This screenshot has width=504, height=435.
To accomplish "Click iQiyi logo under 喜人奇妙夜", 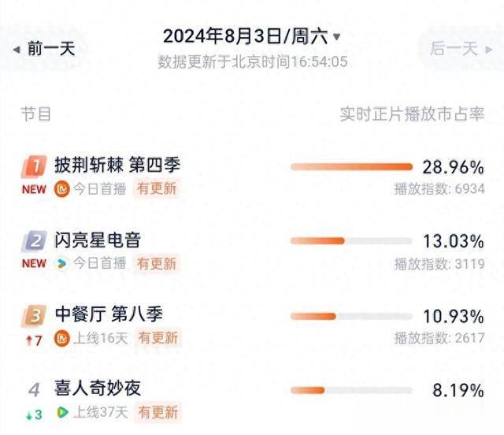I will pos(61,412).
